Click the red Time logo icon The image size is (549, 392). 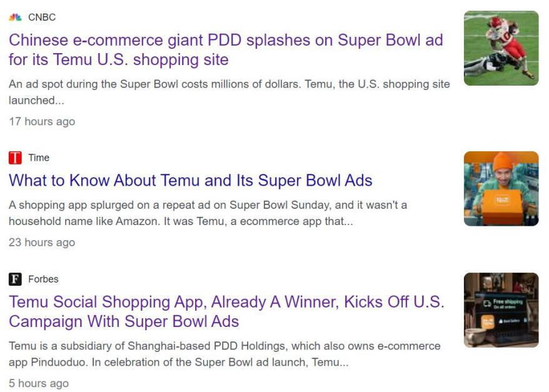coord(15,158)
